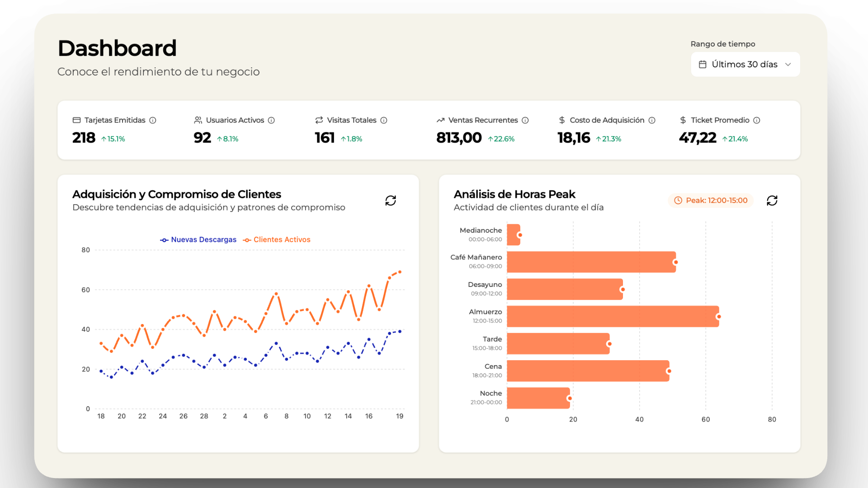Refresh the Análisis de Horas Peak chart

click(x=772, y=200)
